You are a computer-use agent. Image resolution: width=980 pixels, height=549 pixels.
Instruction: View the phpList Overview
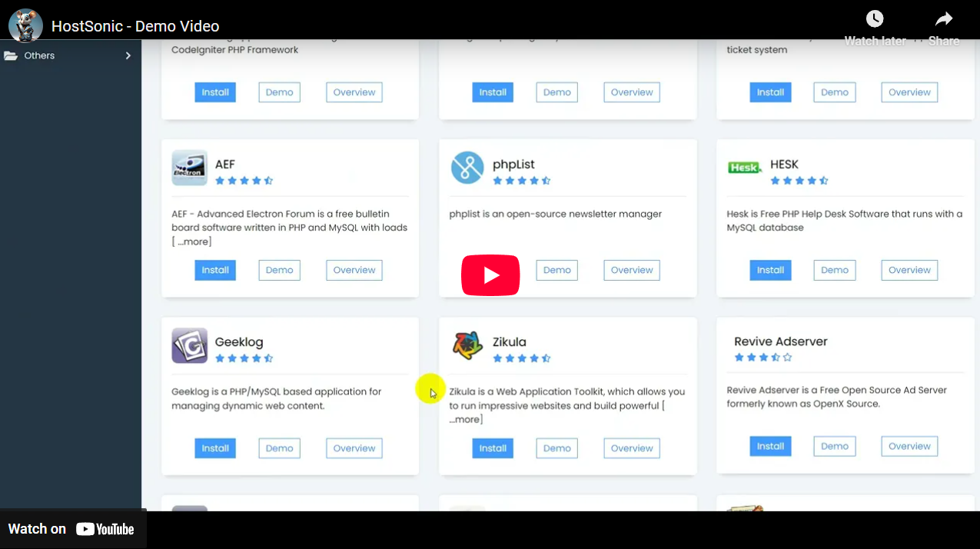[x=632, y=270]
